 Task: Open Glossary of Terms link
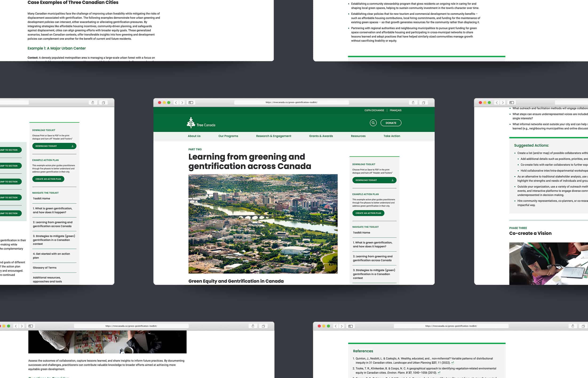point(45,267)
